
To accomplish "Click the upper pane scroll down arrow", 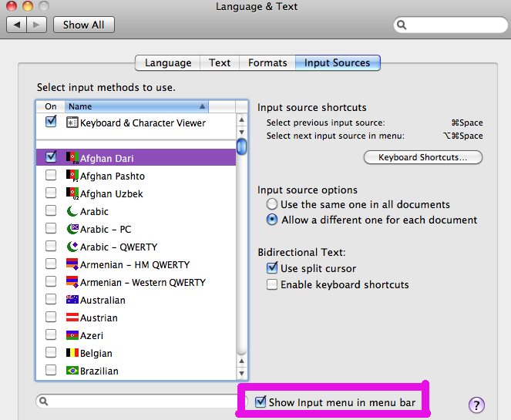I will [241, 132].
